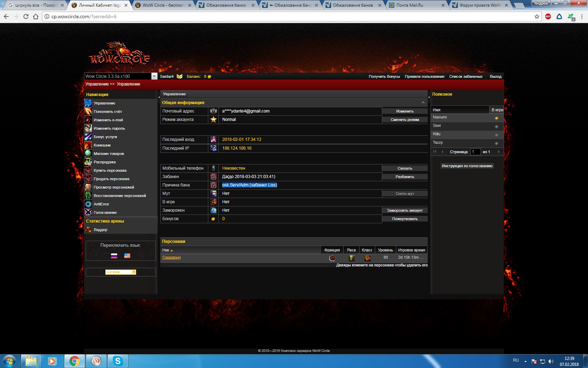Go to first page in Полезное list

[435, 152]
